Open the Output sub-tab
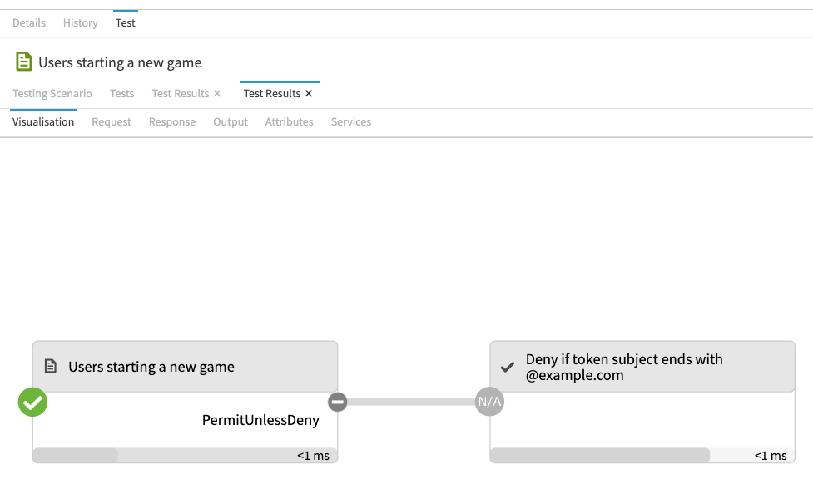This screenshot has width=813, height=504. [231, 122]
